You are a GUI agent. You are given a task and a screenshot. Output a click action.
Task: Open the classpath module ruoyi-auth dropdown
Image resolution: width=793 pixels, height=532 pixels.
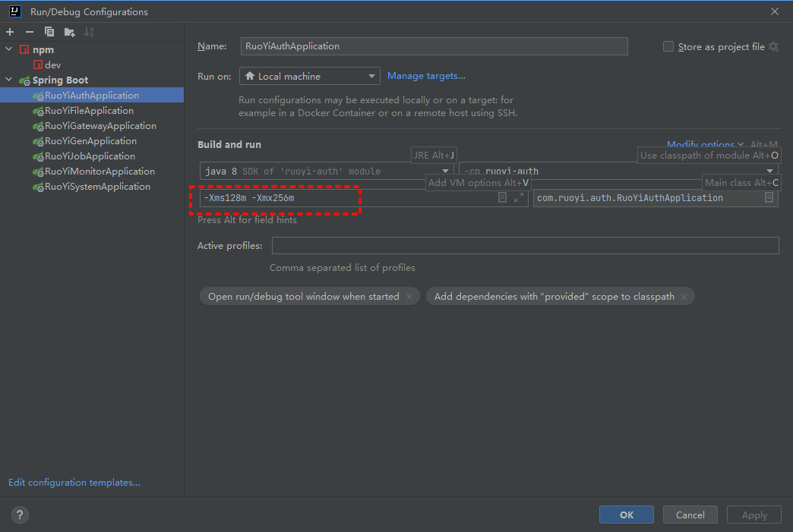pyautogui.click(x=618, y=171)
